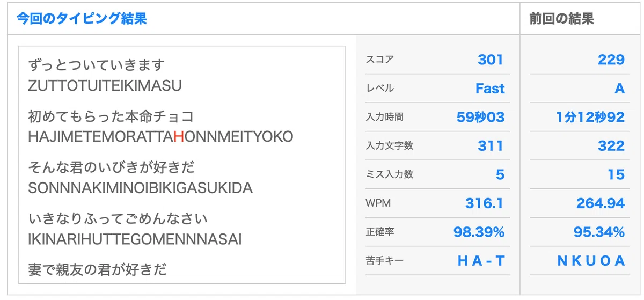This screenshot has height=300, width=644.
Task: Click the 今回のタイピング結果 heading
Action: pos(82,19)
